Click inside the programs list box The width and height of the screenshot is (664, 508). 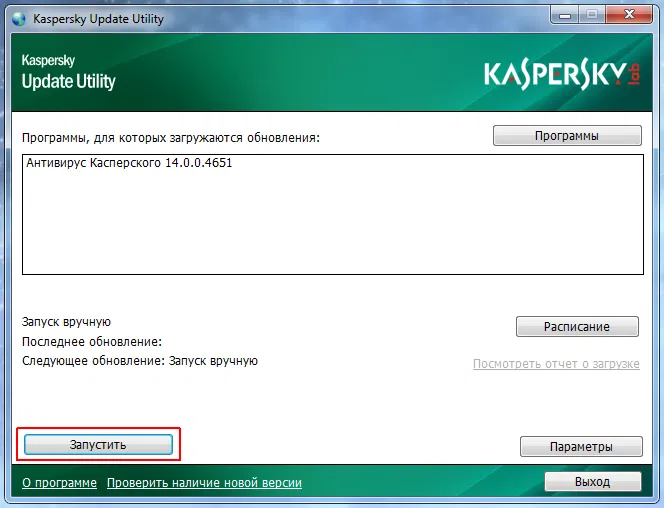pyautogui.click(x=333, y=215)
